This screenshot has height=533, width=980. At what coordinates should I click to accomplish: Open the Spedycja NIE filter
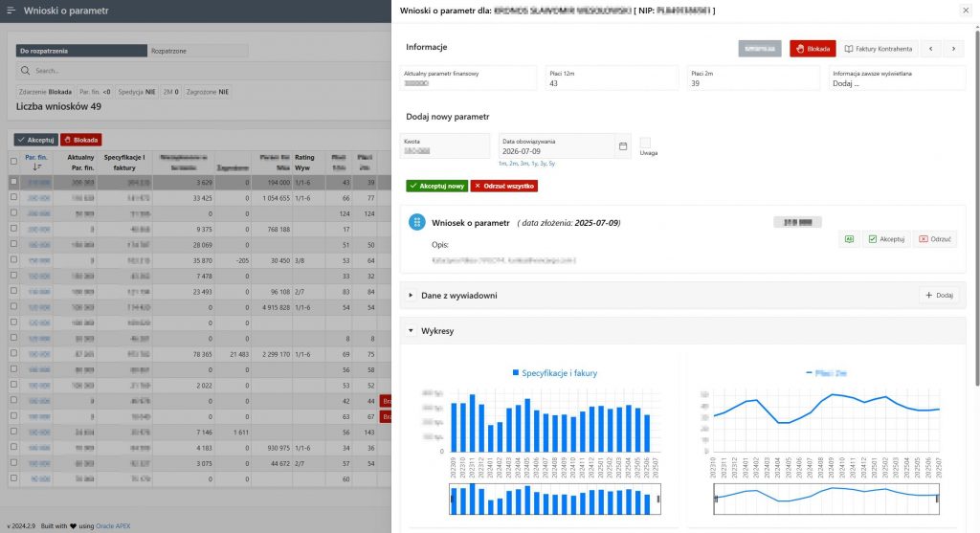[x=137, y=92]
